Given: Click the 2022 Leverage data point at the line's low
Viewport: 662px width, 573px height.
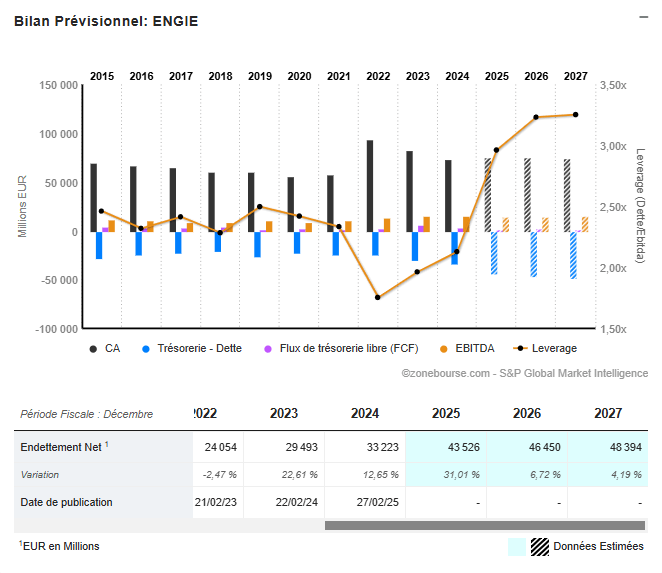Looking at the screenshot, I should click(x=377, y=297).
